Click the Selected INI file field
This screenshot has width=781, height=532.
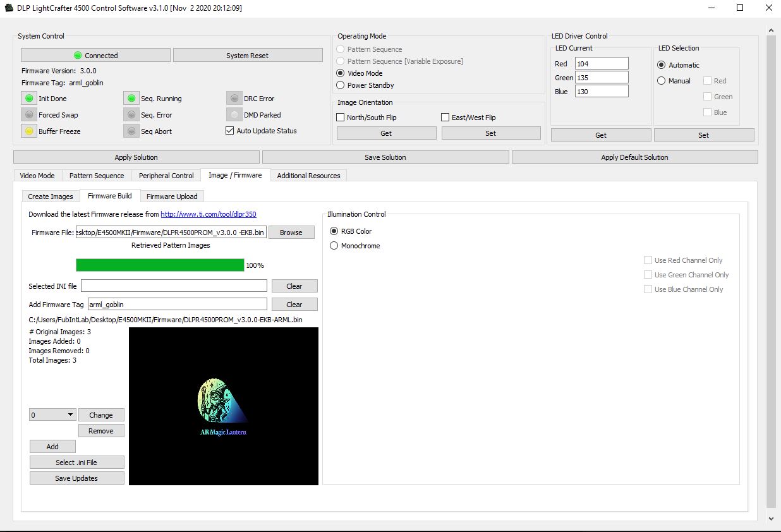pos(174,286)
